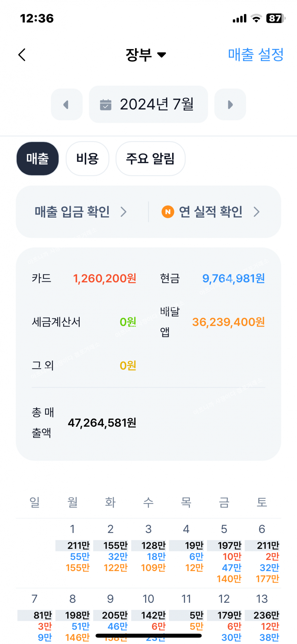Viewport: 297px width, 644px height.
Task: Tap the Wi-Fi status icon
Action: (x=256, y=19)
